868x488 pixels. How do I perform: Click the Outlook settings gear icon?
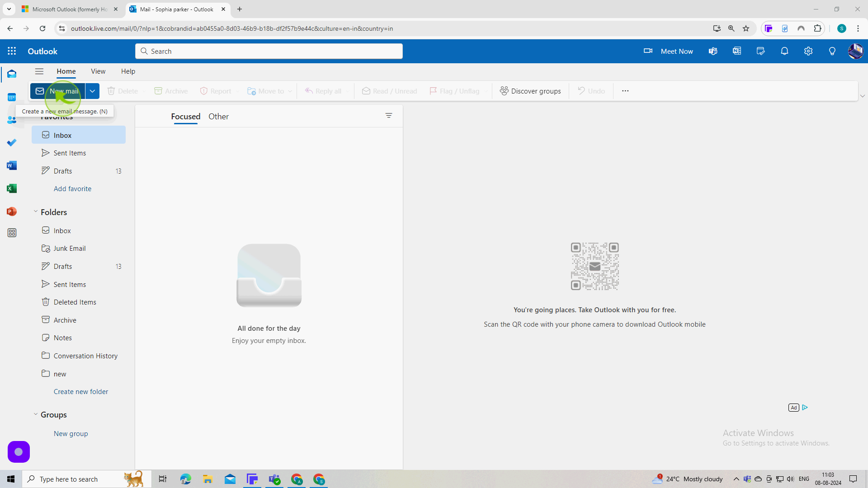(x=810, y=51)
